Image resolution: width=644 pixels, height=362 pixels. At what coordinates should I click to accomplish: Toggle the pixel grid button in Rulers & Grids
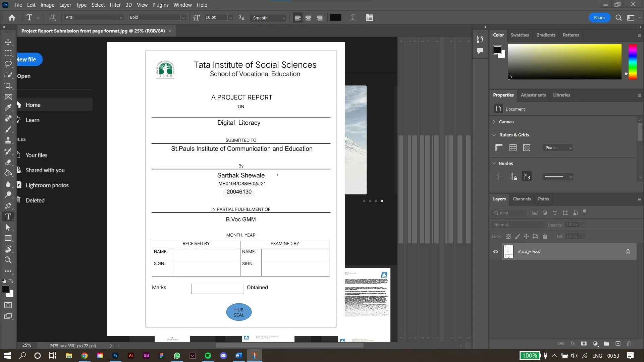(x=527, y=148)
